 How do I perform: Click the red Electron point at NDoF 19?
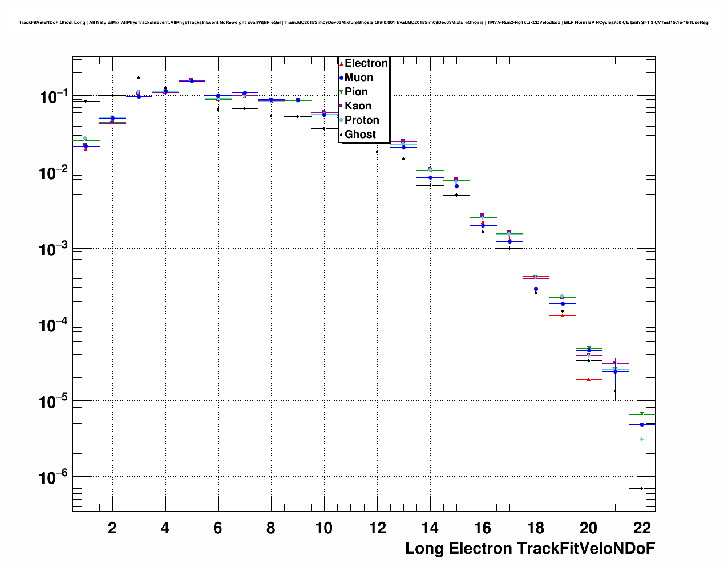click(563, 315)
